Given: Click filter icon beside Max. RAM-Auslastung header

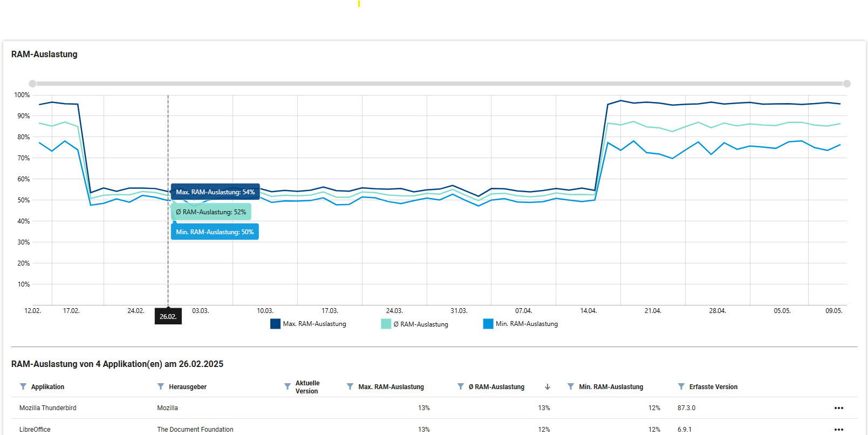Looking at the screenshot, I should click(350, 386).
